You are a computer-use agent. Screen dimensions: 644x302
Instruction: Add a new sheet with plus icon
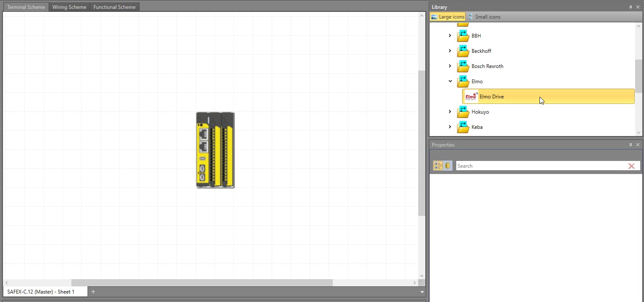(93, 291)
